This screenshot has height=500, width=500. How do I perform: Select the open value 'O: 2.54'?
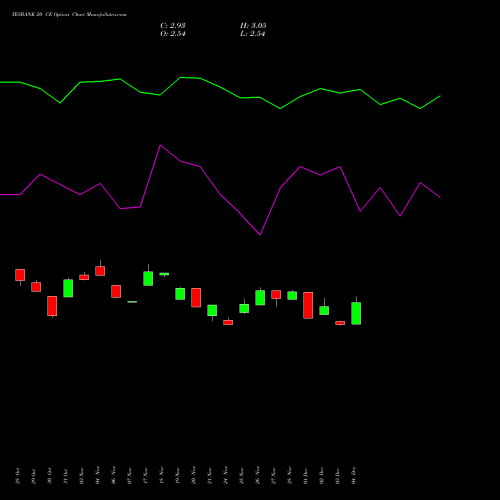[173, 34]
